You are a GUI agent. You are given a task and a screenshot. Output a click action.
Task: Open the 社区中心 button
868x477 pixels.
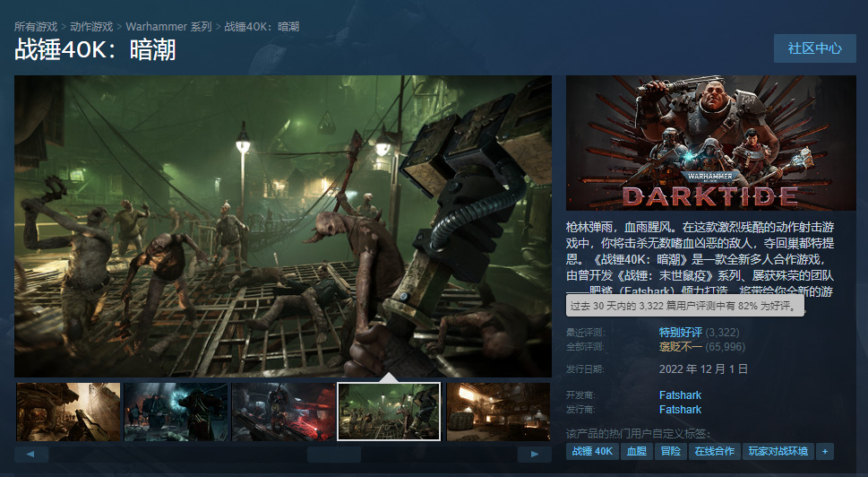click(x=815, y=48)
